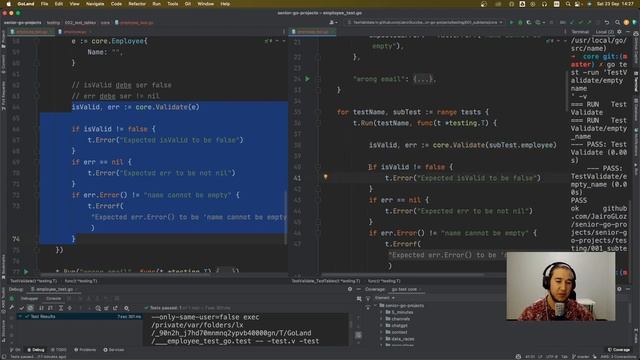Open the Debug tool window button at bottom

tap(36, 350)
